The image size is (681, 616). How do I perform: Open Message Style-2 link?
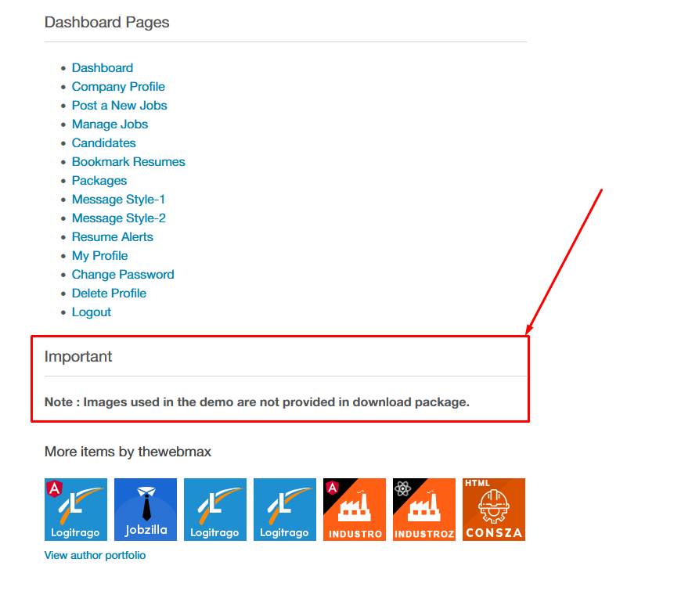pyautogui.click(x=119, y=218)
